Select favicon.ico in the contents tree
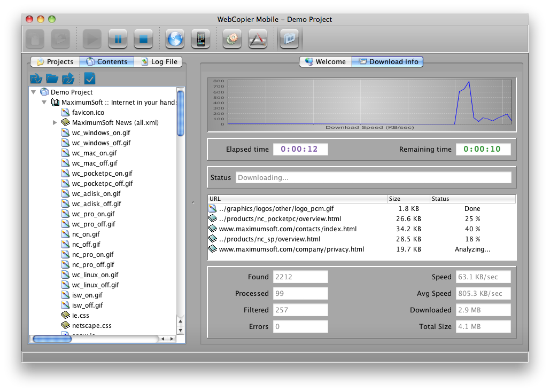The height and width of the screenshot is (392, 550). [x=88, y=112]
